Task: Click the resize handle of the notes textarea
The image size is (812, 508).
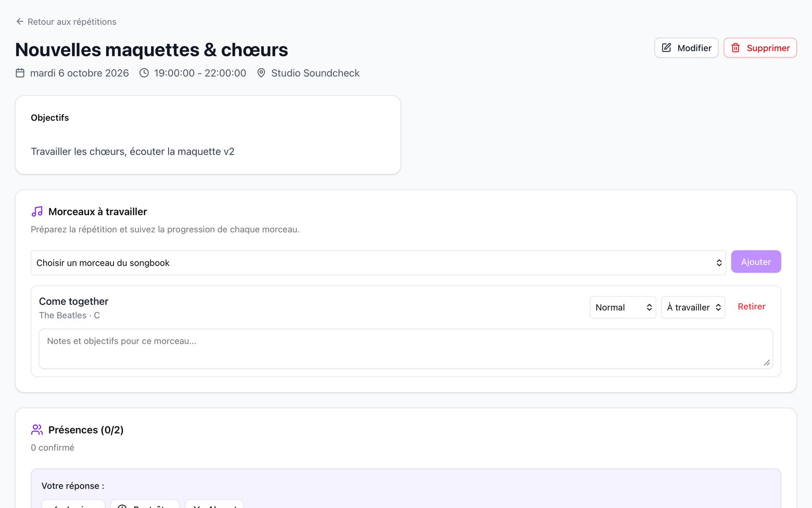Action: (767, 363)
